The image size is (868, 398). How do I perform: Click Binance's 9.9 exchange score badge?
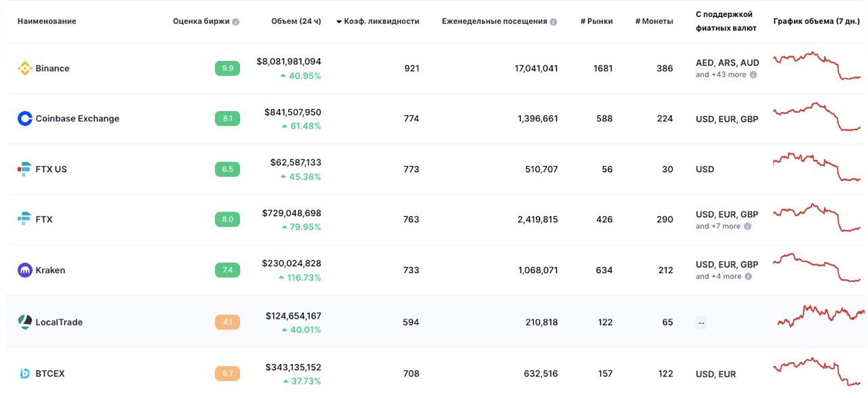tap(227, 68)
